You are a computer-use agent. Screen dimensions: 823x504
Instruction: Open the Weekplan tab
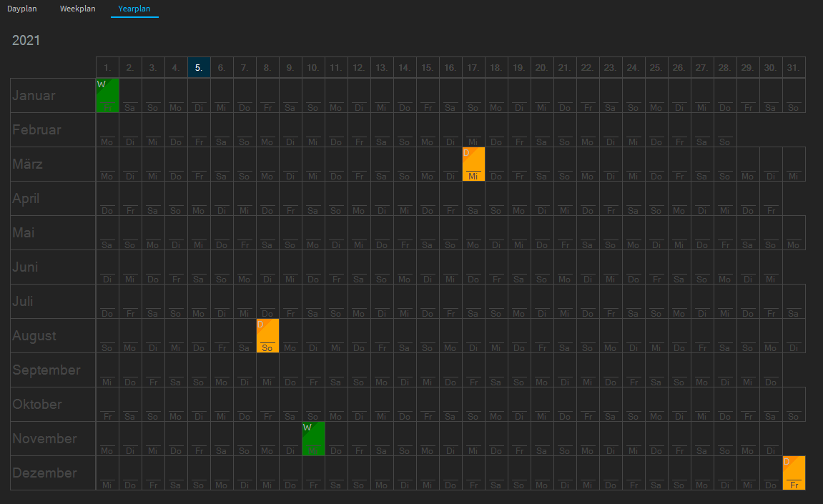click(x=77, y=9)
